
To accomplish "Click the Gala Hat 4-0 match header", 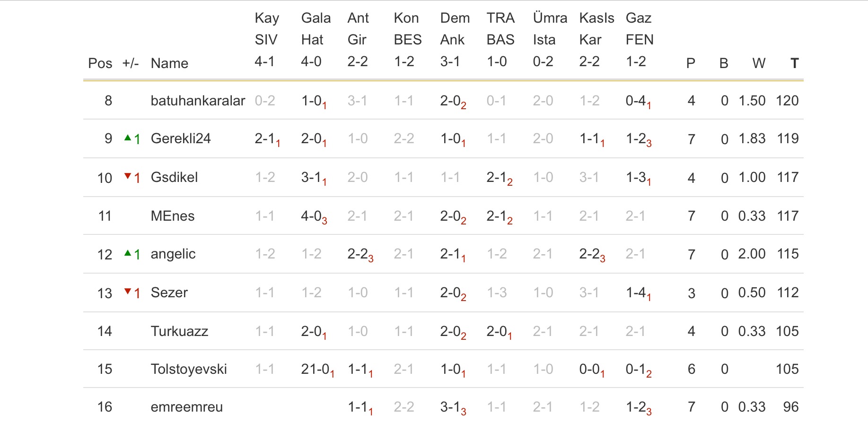I will pos(316,40).
